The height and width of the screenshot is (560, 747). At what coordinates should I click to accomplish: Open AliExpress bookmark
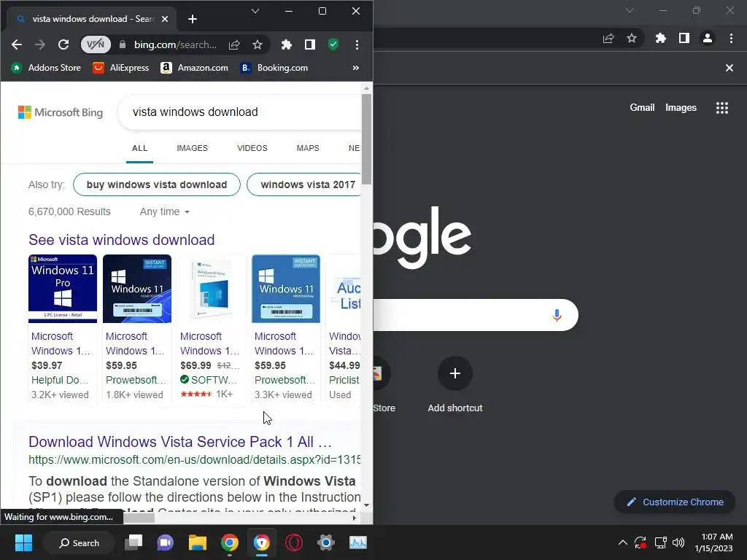pyautogui.click(x=120, y=68)
